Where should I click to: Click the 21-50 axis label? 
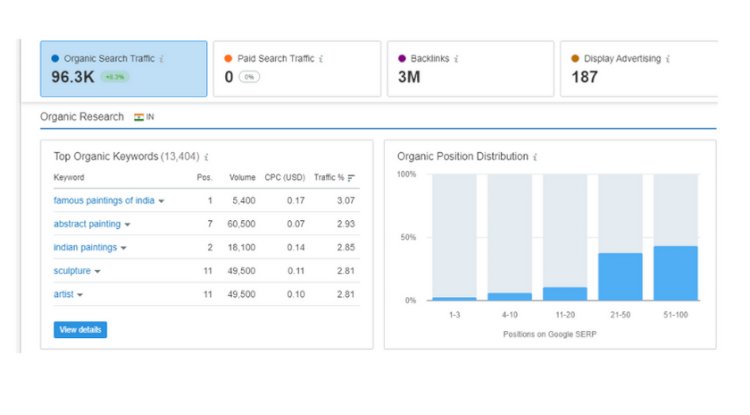click(620, 315)
